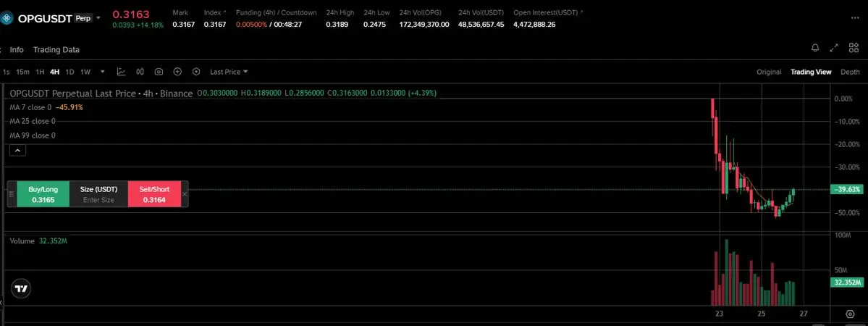The height and width of the screenshot is (326, 868).
Task: Click the OPGUSDT coin logo icon
Action: pos(7,18)
